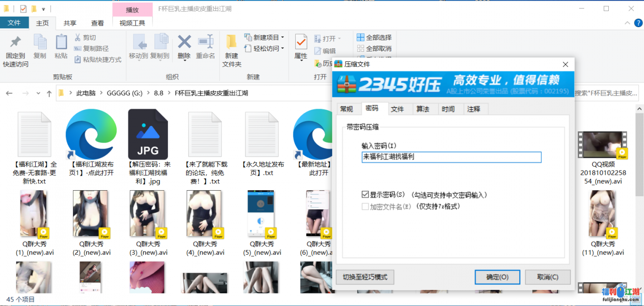Go up one folder level arrow

pyautogui.click(x=49, y=94)
